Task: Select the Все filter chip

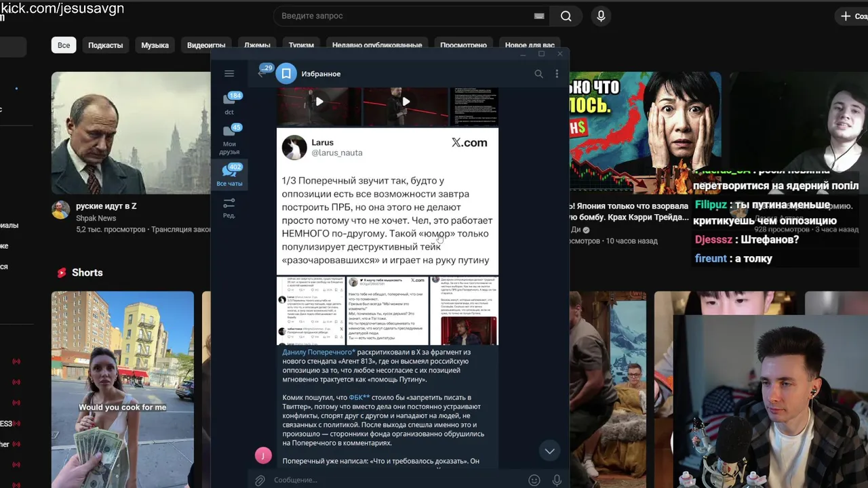Action: click(x=64, y=45)
